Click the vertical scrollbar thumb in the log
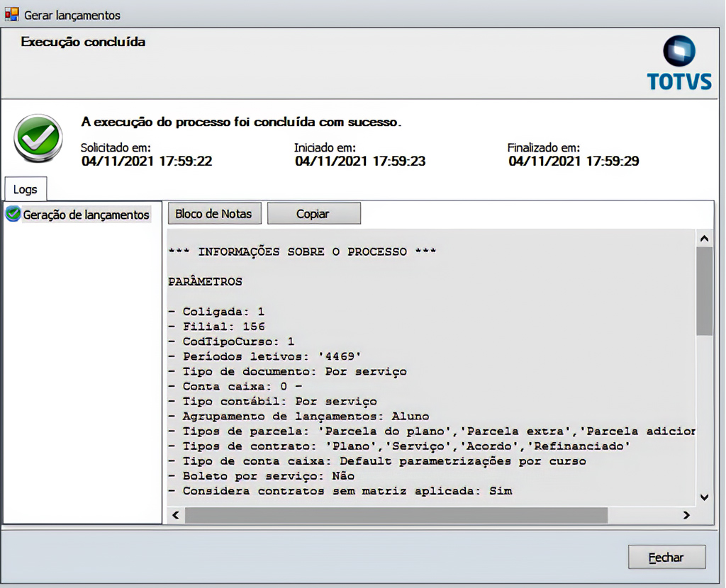This screenshot has width=726, height=588. click(704, 290)
